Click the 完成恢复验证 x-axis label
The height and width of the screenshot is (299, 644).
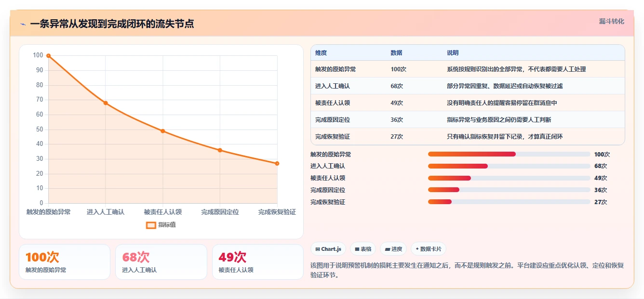point(277,212)
